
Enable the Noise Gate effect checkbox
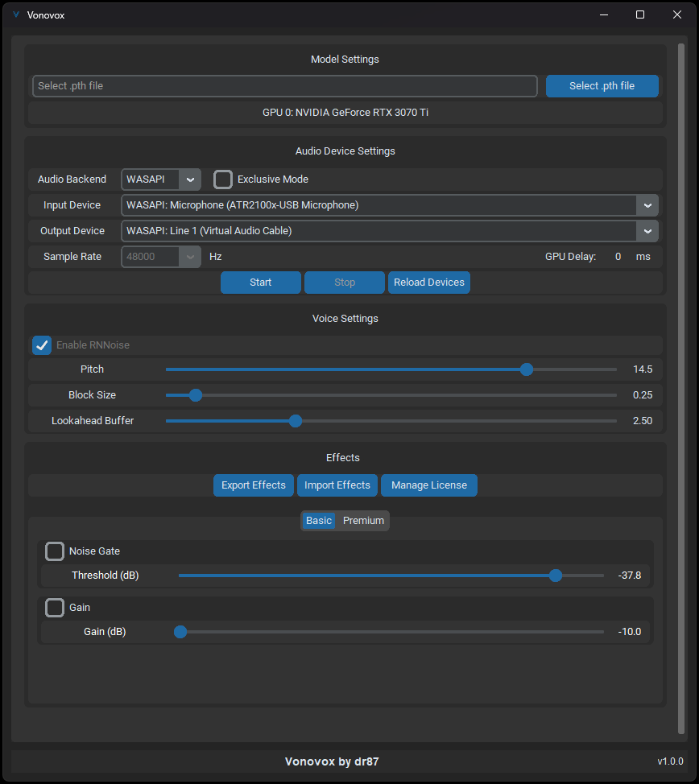(55, 551)
